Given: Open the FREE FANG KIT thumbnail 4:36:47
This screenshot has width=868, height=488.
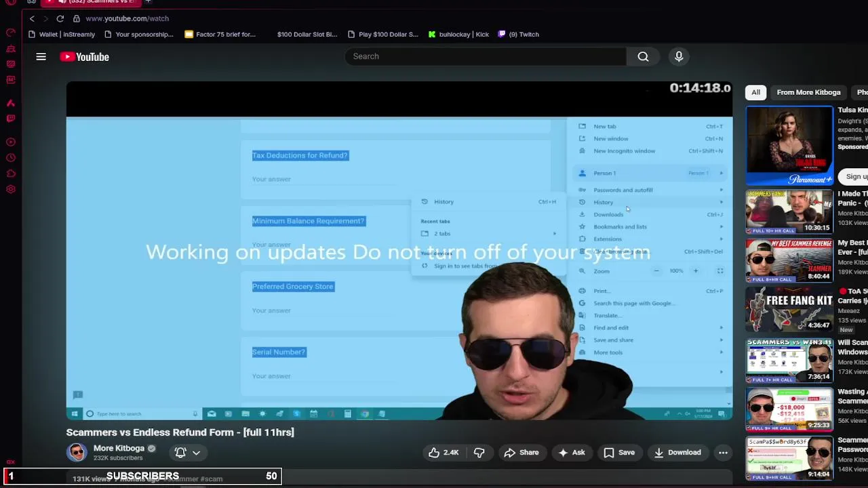Looking at the screenshot, I should [789, 310].
